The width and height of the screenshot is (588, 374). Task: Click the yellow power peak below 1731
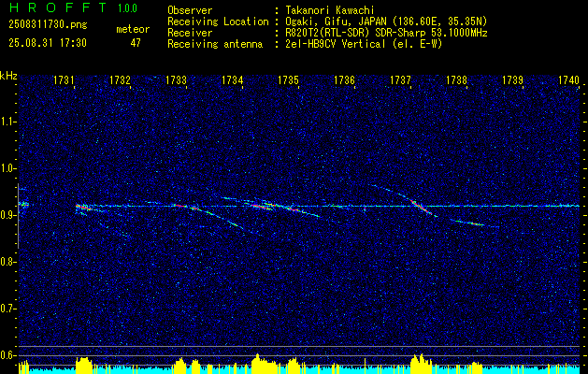84,365
